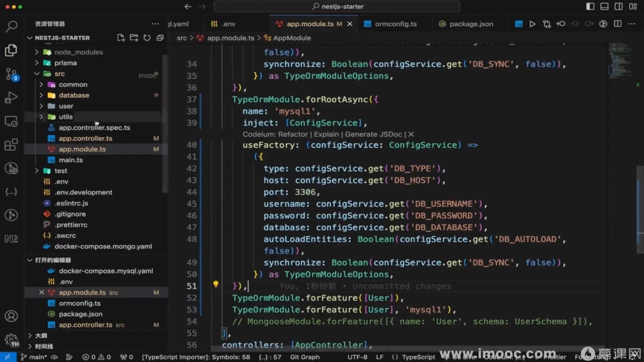The image size is (644, 362).
Task: Go back with navigation arrow
Action: [188, 7]
